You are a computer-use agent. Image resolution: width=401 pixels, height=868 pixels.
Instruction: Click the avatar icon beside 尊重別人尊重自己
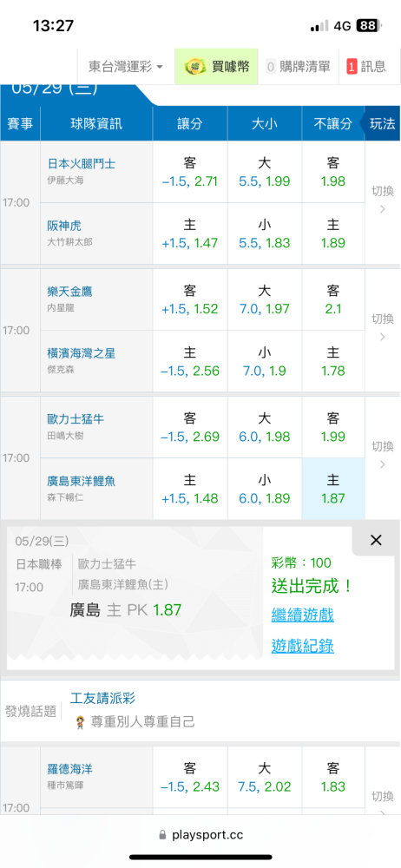(81, 722)
